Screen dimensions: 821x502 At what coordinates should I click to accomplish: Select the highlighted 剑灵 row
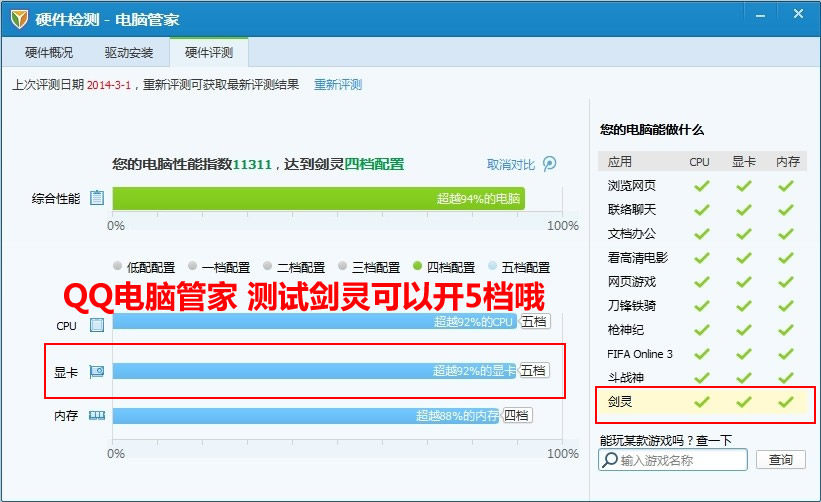[702, 401]
